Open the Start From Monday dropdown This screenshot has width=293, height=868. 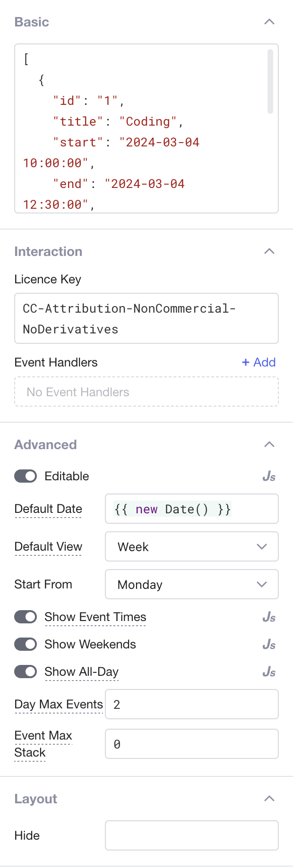coord(191,584)
